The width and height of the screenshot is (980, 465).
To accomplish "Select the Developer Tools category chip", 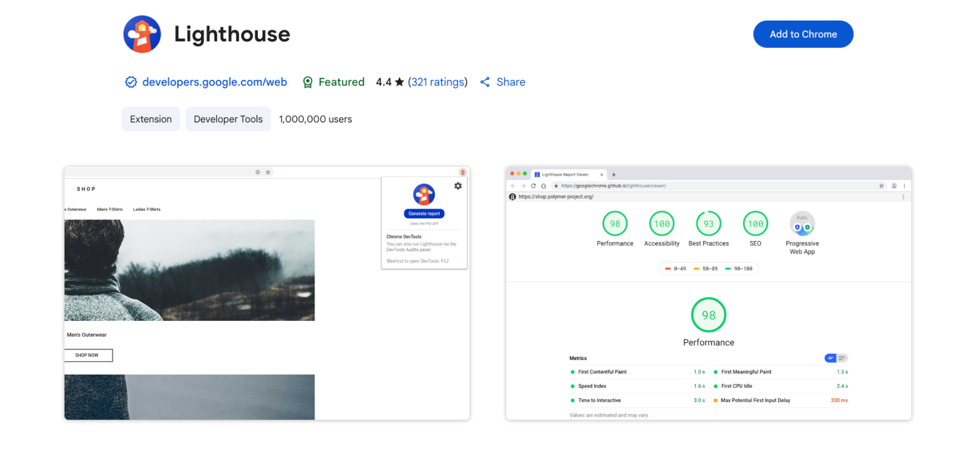I will click(228, 119).
